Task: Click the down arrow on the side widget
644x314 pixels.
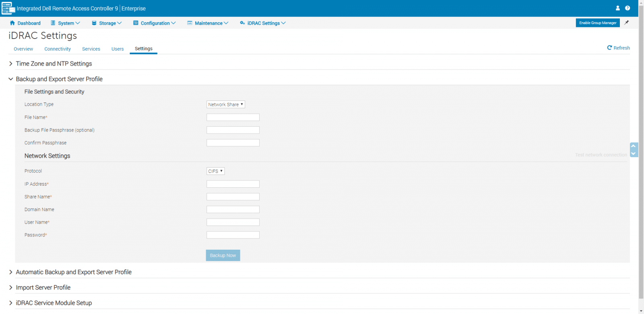Action: [634, 154]
